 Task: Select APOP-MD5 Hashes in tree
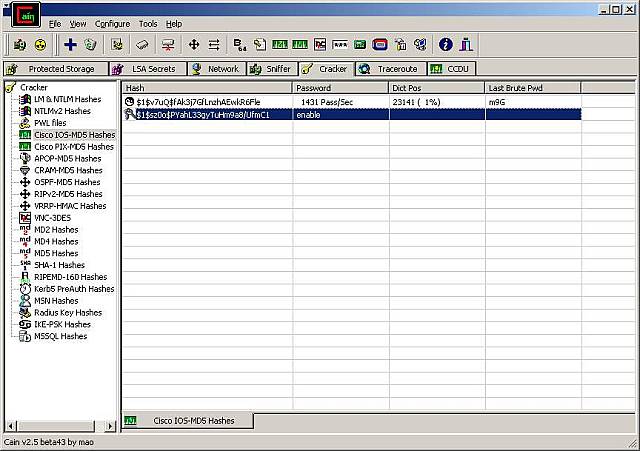(x=67, y=158)
